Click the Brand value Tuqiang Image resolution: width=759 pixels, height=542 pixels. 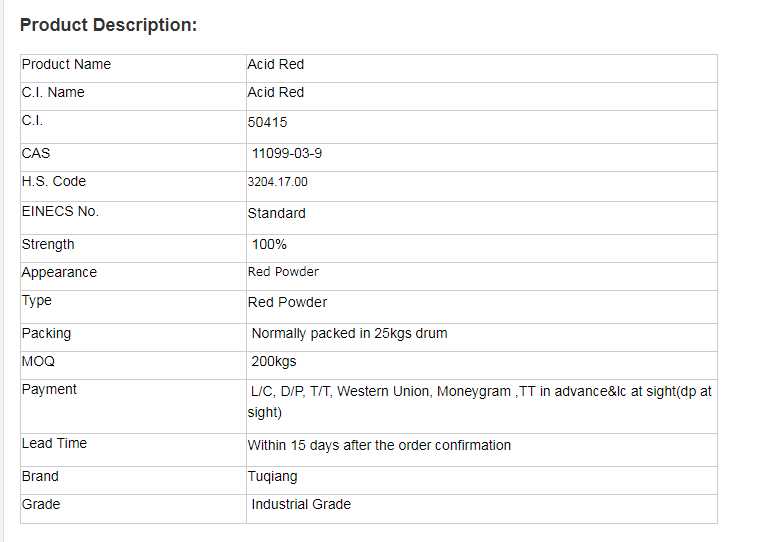click(x=272, y=476)
